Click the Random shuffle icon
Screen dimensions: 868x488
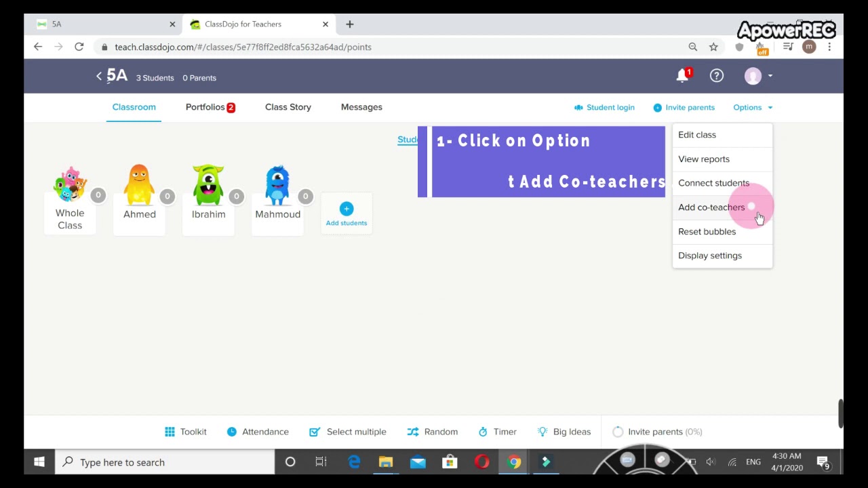[x=412, y=432]
